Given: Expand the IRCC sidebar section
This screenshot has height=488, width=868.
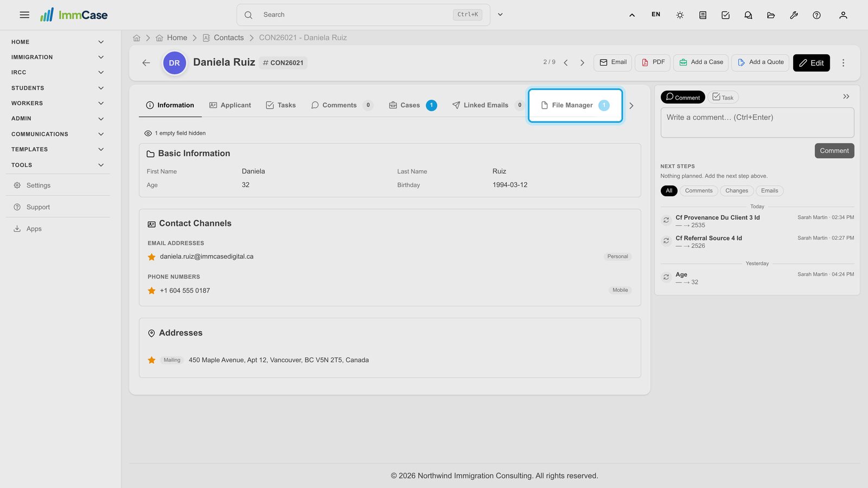Looking at the screenshot, I should 58,73.
